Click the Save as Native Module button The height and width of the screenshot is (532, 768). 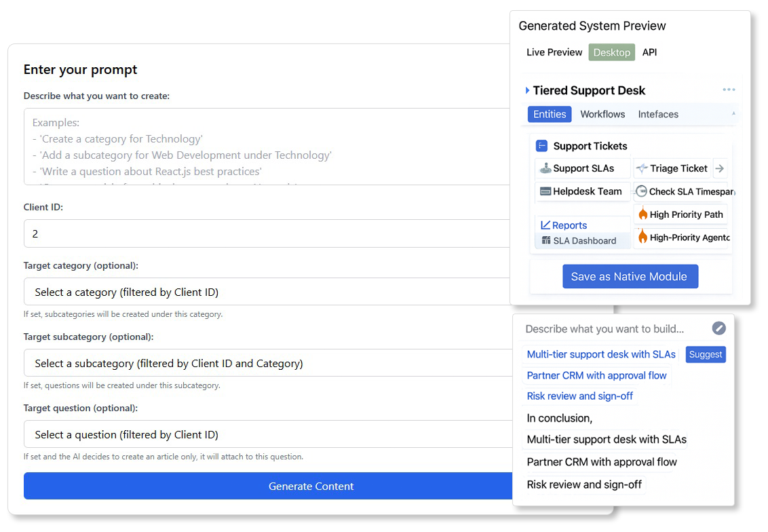click(x=629, y=276)
